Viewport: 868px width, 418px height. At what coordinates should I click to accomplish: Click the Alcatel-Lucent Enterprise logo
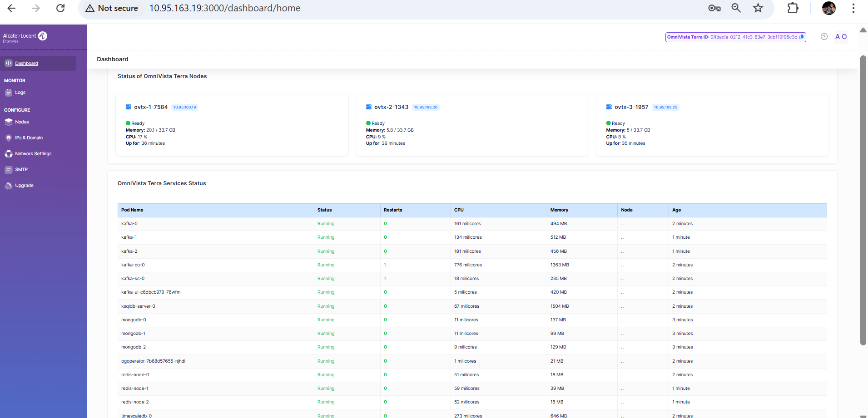[25, 37]
